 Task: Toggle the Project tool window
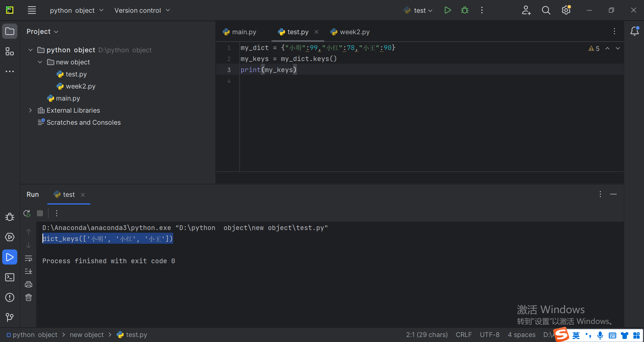(10, 32)
